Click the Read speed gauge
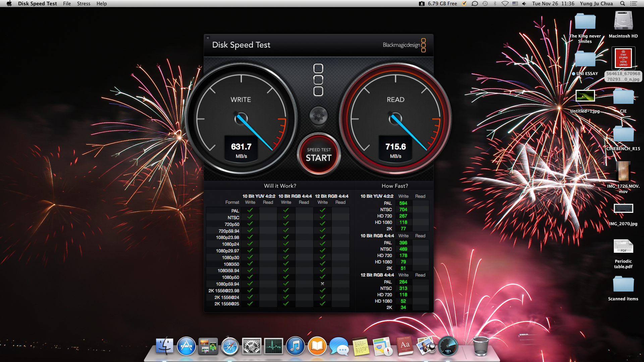 pos(395,119)
